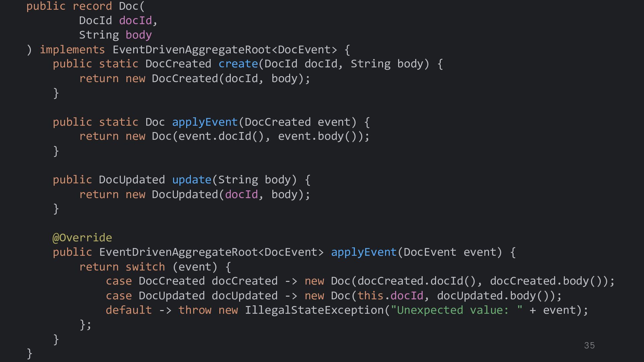Click 'this.docId' in the DocUpdated case

click(x=390, y=296)
